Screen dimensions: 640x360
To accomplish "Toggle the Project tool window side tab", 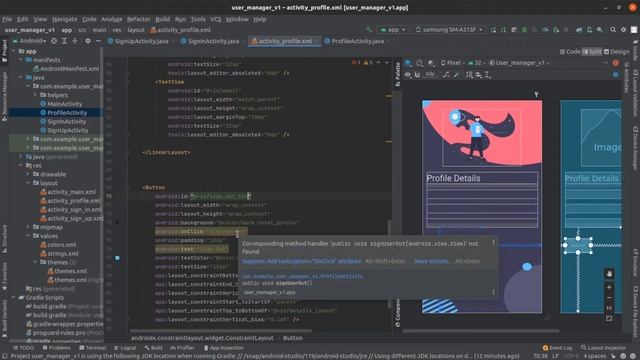I will [4, 50].
